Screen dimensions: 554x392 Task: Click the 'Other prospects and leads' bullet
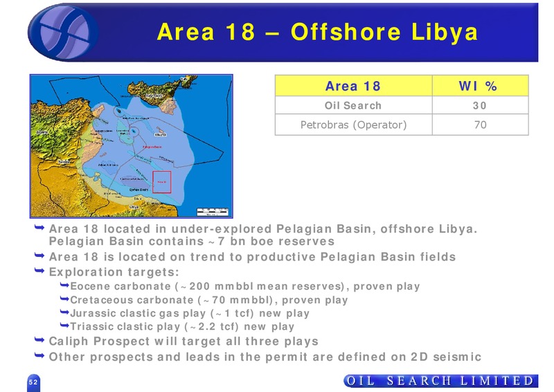[265, 357]
